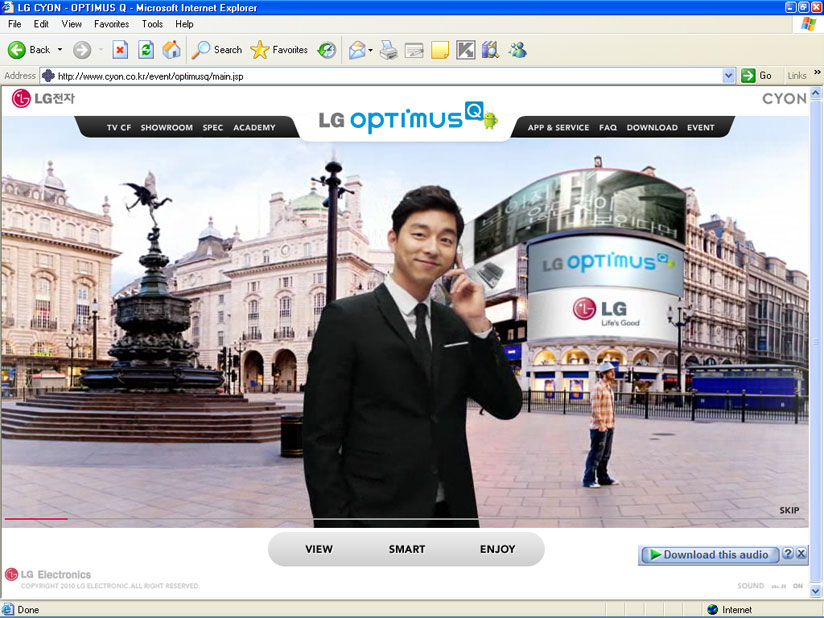Image resolution: width=824 pixels, height=618 pixels.
Task: Go to the TV CF section
Action: (x=119, y=128)
